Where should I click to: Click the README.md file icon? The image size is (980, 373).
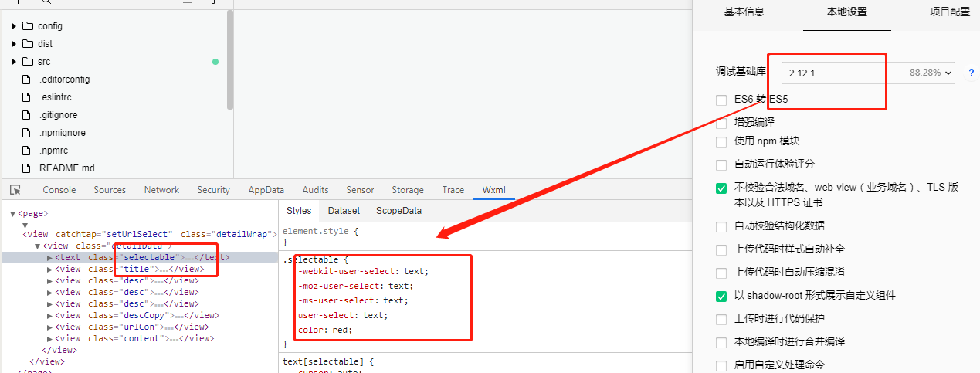[x=27, y=168]
